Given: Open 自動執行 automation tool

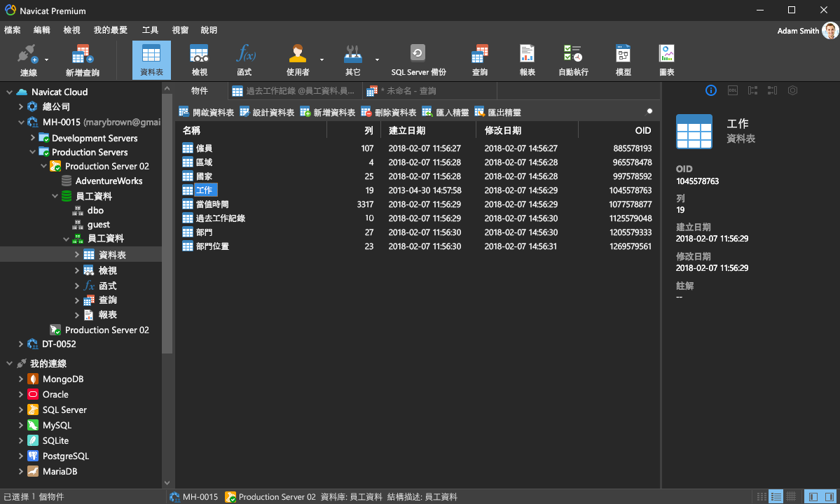Looking at the screenshot, I should click(x=573, y=60).
